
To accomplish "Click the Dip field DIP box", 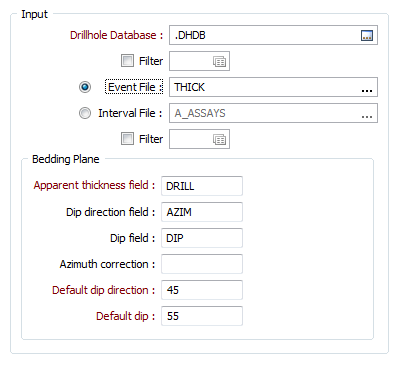I will pyautogui.click(x=202, y=238).
